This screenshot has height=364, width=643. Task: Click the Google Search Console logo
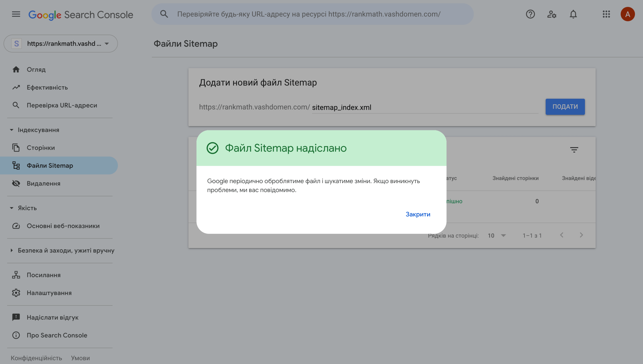coord(81,15)
